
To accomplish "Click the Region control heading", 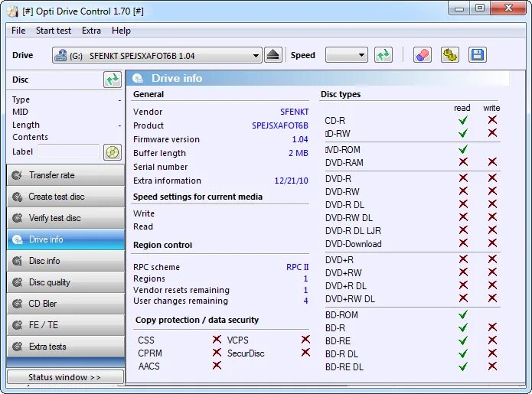I will click(x=162, y=245).
